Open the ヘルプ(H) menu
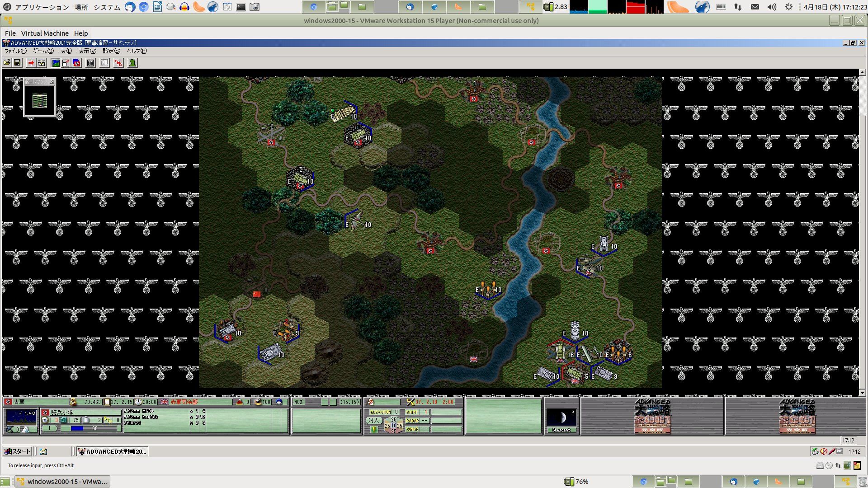 [137, 51]
